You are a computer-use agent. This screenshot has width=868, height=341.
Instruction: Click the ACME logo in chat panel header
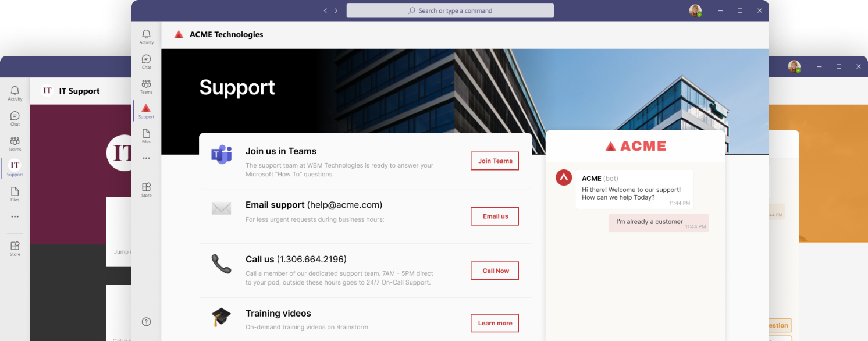(635, 146)
